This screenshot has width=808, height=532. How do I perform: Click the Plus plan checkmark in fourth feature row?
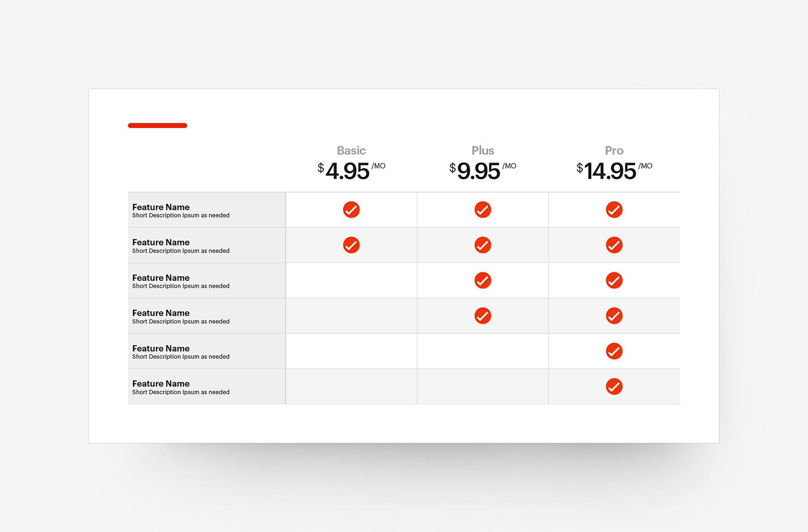point(483,316)
